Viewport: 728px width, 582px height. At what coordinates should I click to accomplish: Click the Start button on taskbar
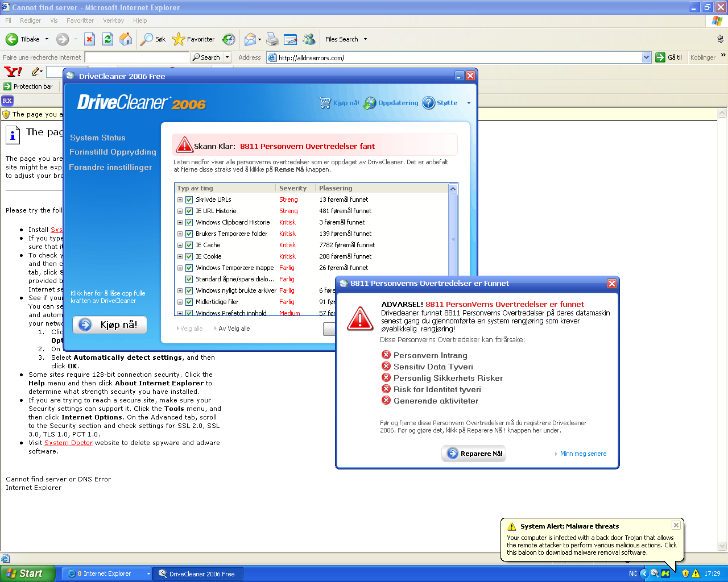click(x=28, y=573)
